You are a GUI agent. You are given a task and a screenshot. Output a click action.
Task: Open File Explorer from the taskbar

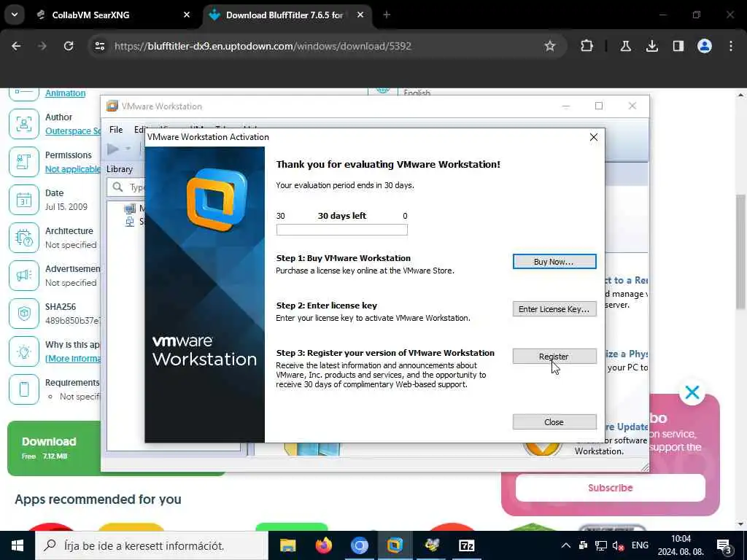[287, 545]
